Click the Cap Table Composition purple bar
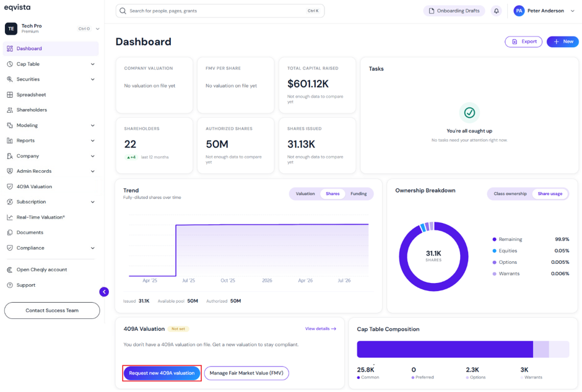Viewport: 582px width, 392px height. 445,349
